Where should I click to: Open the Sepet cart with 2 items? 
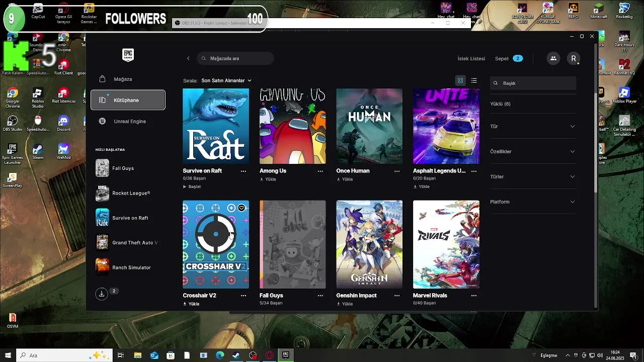click(509, 58)
